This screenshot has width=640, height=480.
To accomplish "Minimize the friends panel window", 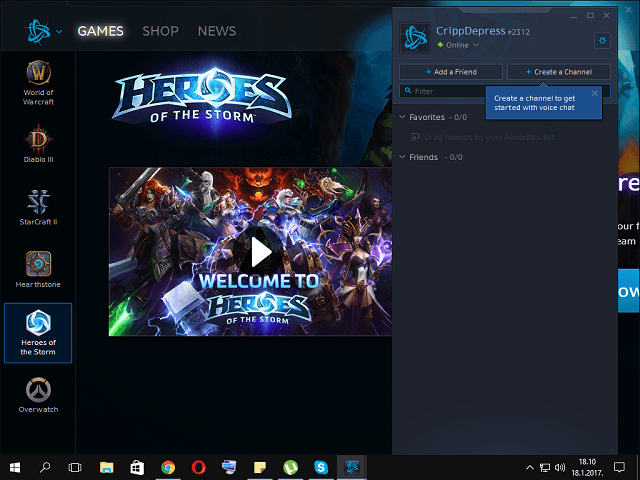I will tap(573, 16).
